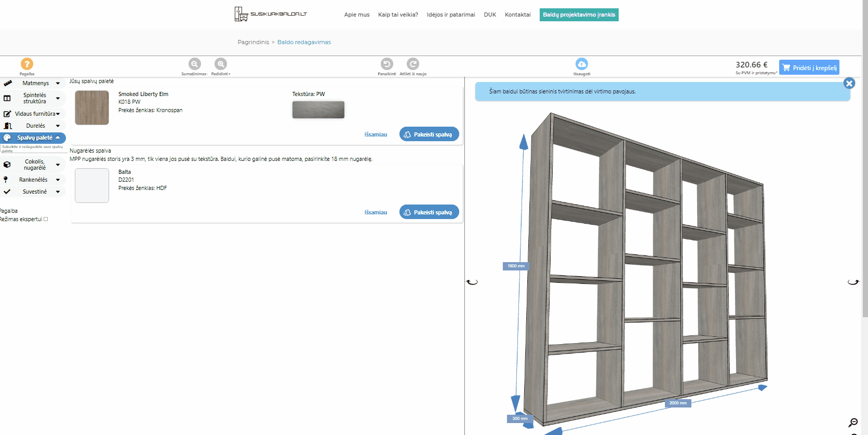
Task: Zoom in with the Padidinti icon
Action: [221, 64]
